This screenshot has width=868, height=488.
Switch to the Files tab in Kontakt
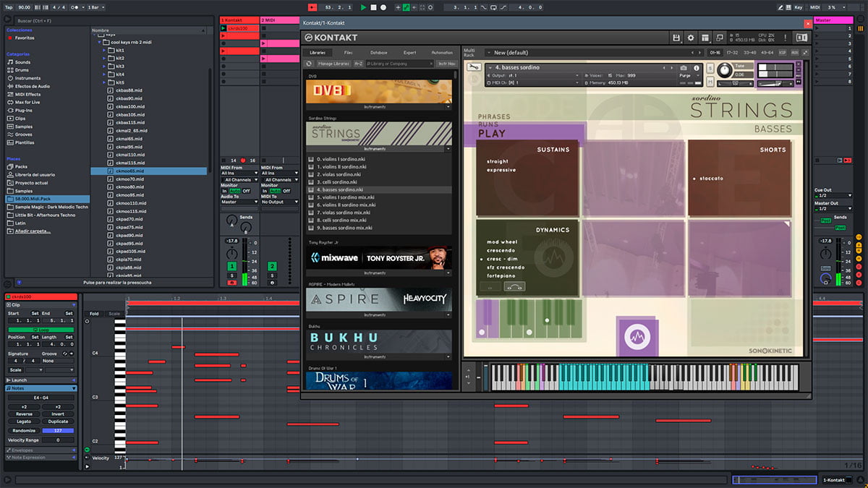(x=348, y=53)
